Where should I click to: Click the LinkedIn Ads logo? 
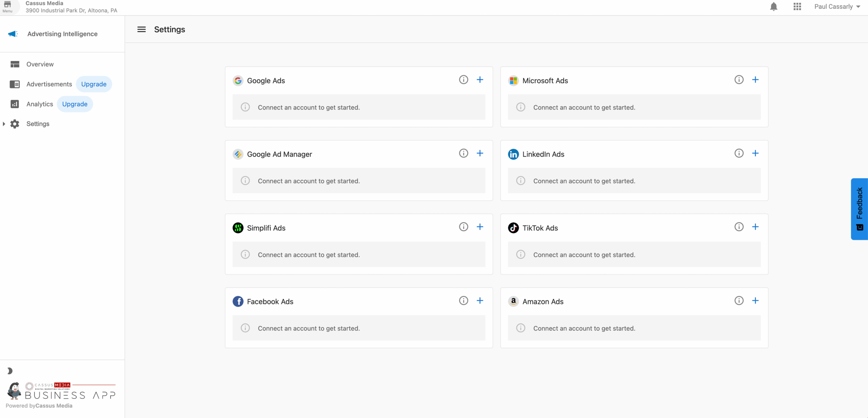coord(513,154)
